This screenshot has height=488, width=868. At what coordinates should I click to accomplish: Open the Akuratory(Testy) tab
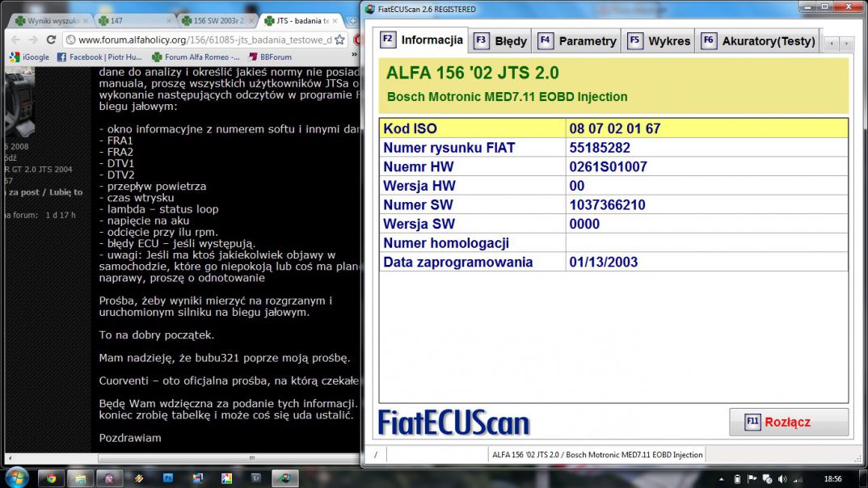click(x=758, y=41)
